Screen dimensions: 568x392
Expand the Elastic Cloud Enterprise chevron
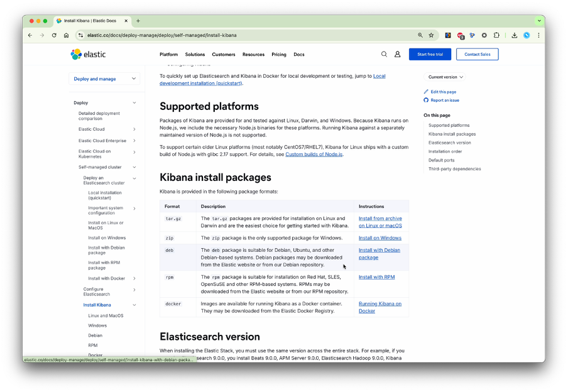pos(134,141)
